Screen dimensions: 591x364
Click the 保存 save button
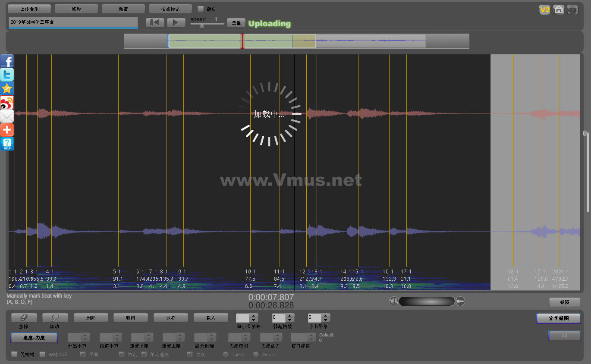pyautogui.click(x=171, y=318)
